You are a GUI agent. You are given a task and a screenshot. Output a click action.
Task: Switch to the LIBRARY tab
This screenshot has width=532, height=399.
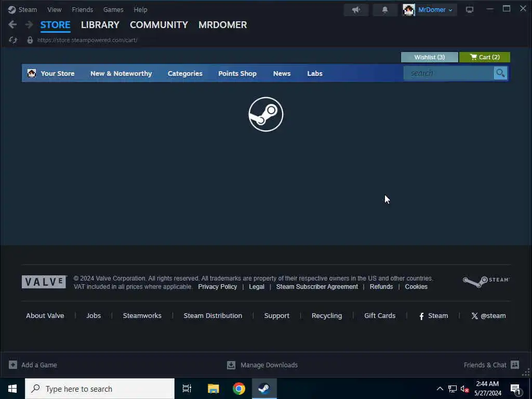pyautogui.click(x=100, y=25)
